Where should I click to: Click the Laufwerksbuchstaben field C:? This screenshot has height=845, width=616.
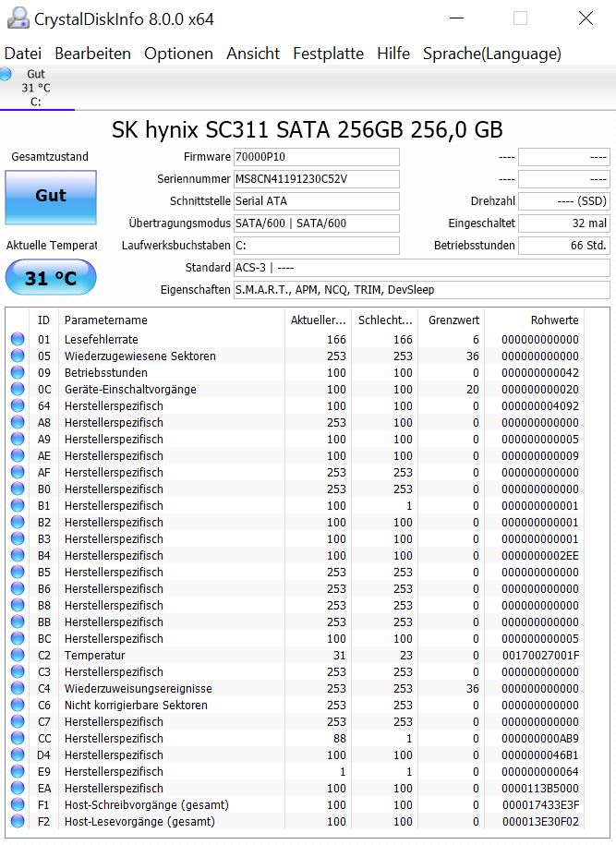317,246
